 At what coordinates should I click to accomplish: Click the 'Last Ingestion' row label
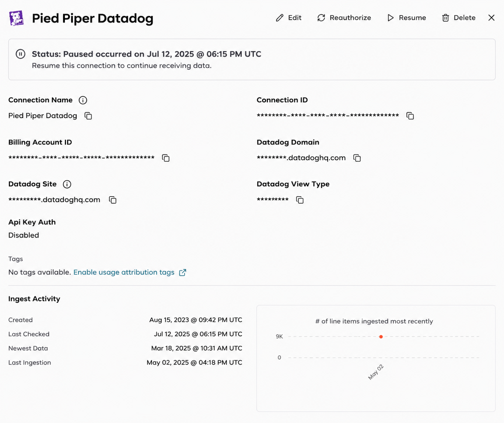29,363
